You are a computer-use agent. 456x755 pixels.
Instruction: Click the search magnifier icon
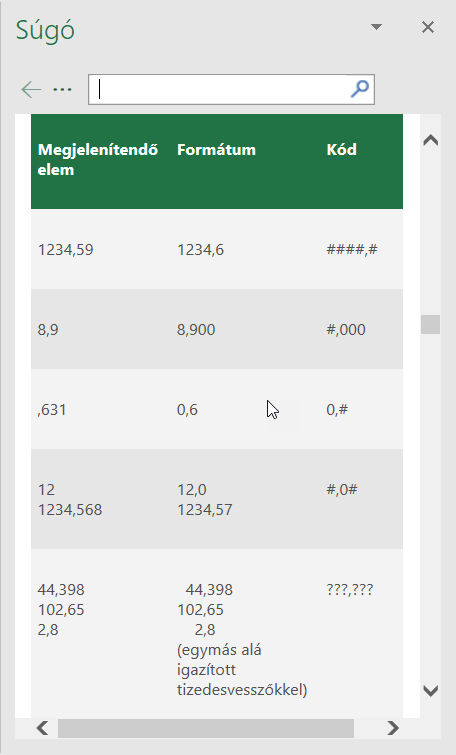tap(360, 89)
